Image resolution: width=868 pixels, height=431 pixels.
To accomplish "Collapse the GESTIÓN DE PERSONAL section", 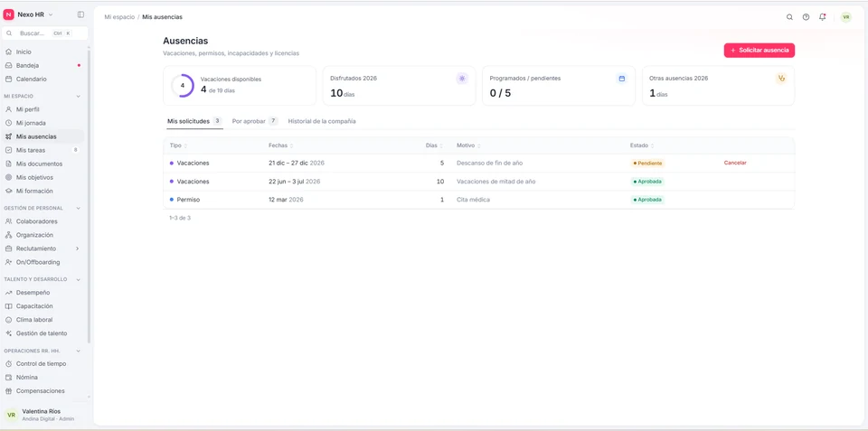I will 78,209.
